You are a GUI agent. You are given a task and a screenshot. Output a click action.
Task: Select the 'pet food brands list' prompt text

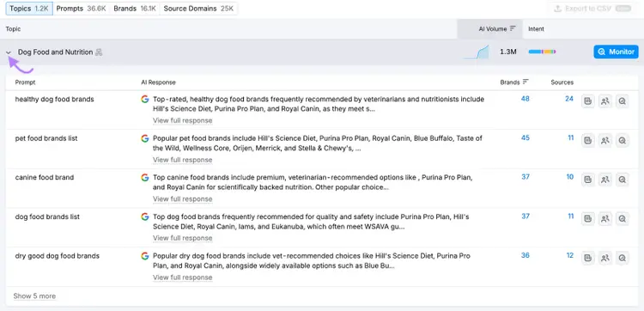tap(46, 138)
